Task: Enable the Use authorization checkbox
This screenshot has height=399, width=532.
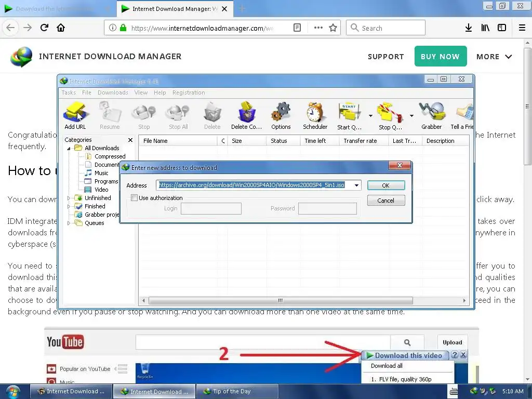Action: pyautogui.click(x=135, y=198)
